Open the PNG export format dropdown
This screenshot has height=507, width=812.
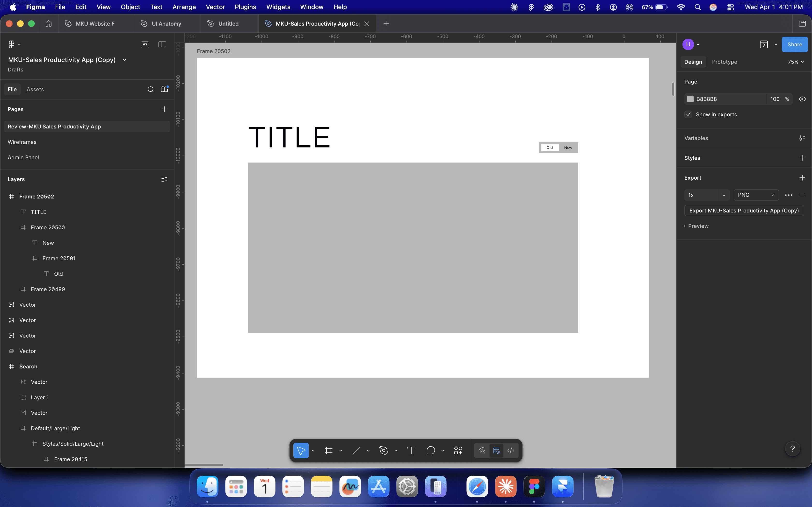756,195
